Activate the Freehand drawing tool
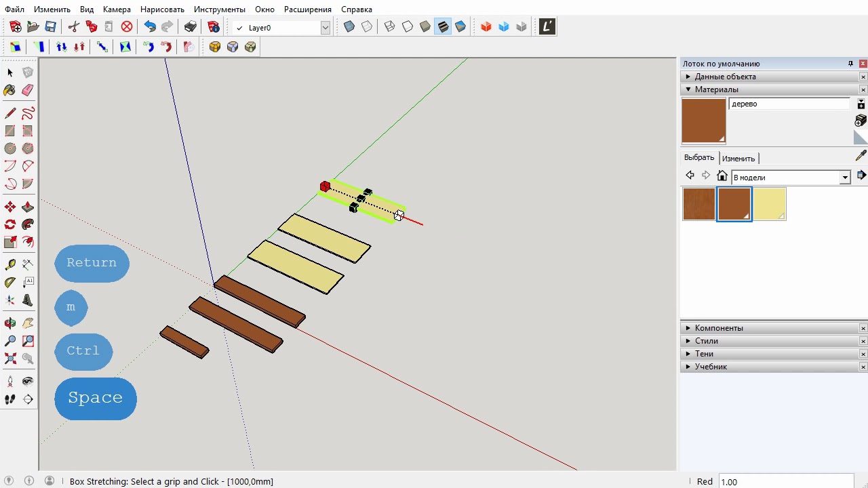The width and height of the screenshot is (868, 488). click(28, 113)
